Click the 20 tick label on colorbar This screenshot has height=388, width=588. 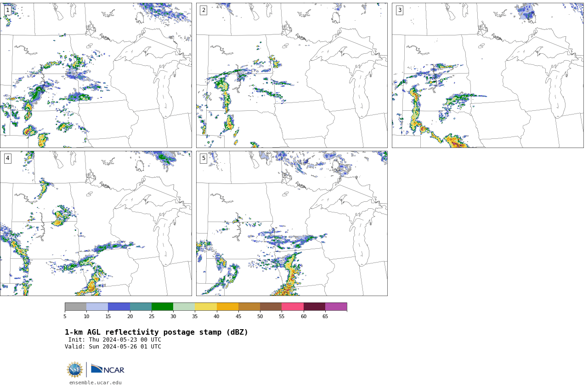click(130, 316)
